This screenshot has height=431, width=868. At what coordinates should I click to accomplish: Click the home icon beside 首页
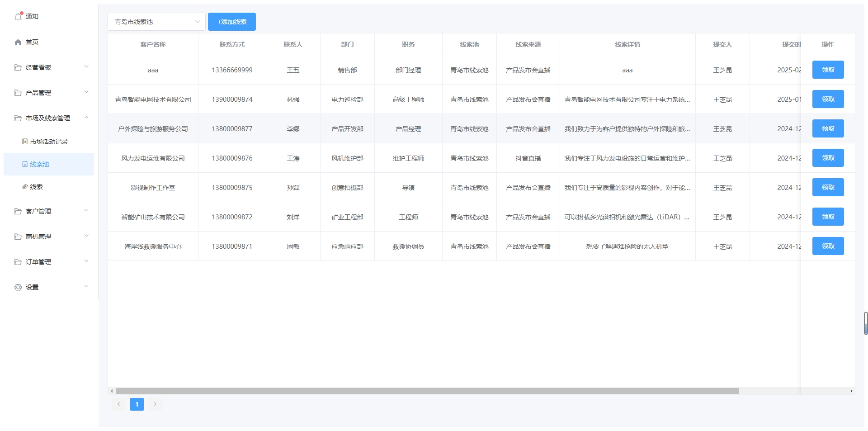(18, 42)
